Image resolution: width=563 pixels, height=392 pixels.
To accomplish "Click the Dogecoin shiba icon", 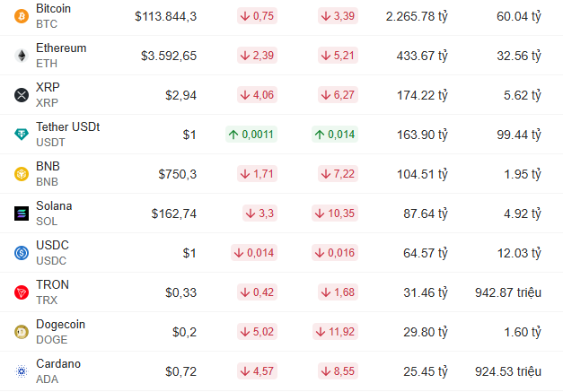I will tap(22, 332).
